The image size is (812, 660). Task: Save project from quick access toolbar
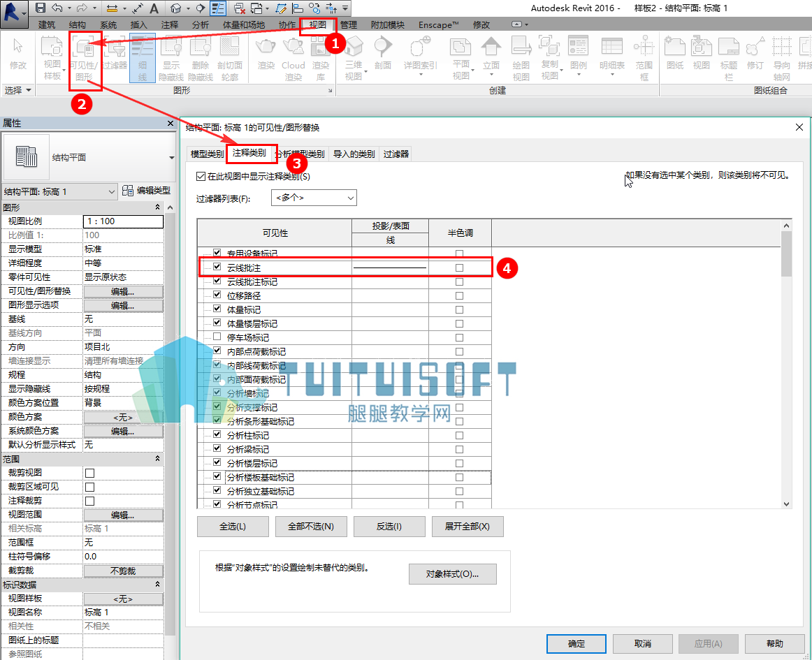[x=40, y=8]
